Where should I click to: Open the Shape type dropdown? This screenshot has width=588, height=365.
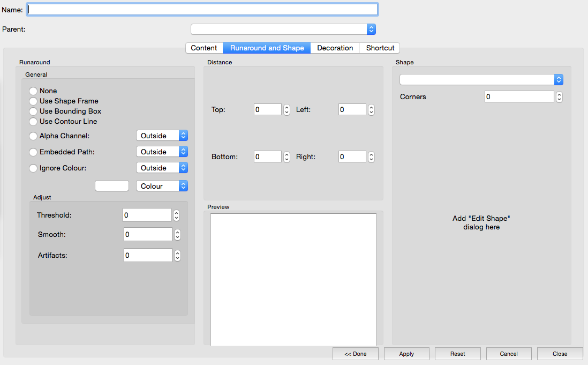481,80
